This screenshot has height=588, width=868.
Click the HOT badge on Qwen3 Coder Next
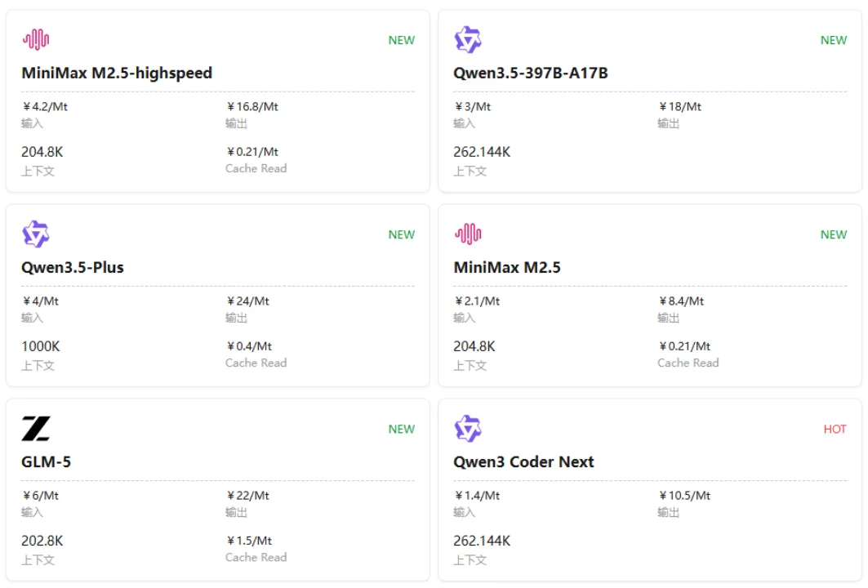coord(835,429)
